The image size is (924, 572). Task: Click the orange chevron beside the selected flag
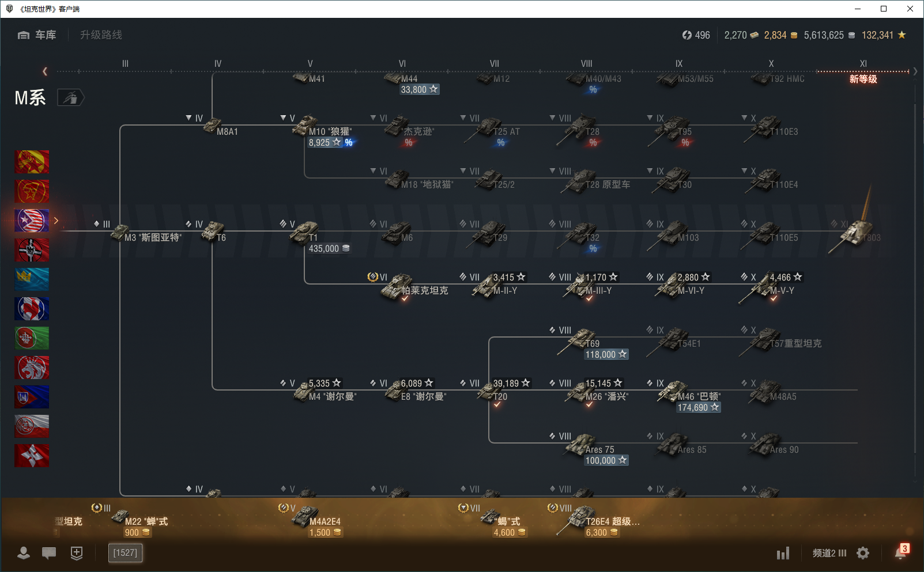[56, 221]
